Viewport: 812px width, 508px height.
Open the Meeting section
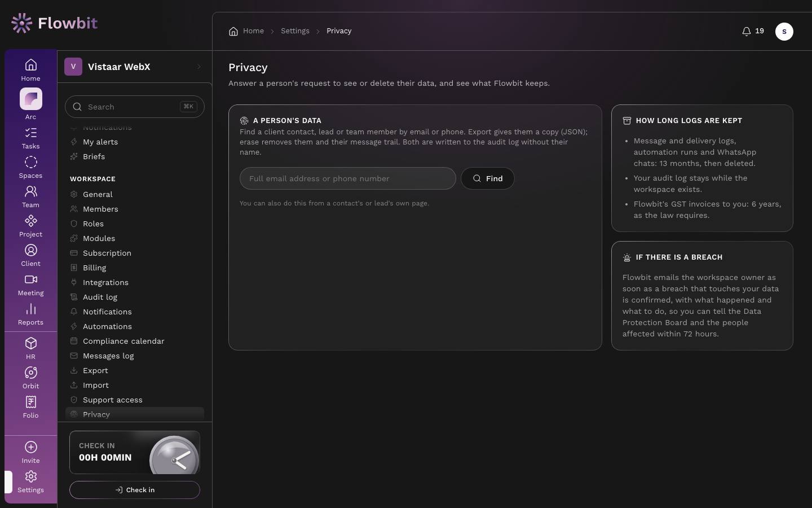point(30,285)
